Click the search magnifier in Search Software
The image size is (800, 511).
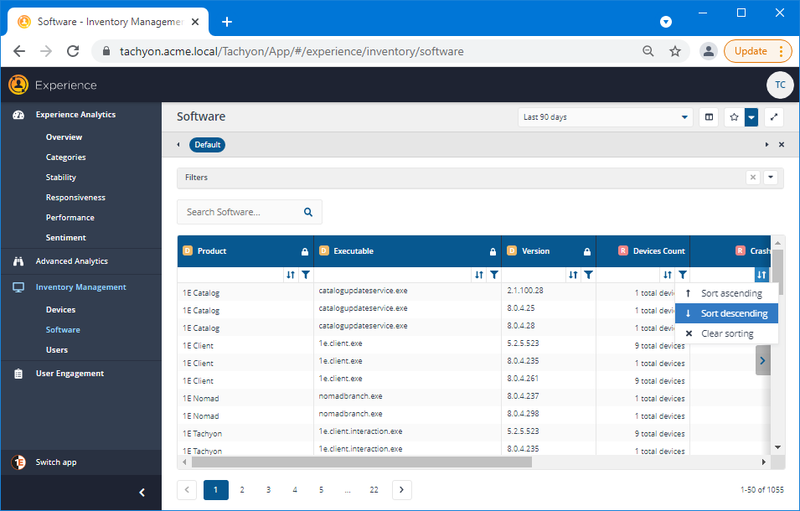(308, 212)
